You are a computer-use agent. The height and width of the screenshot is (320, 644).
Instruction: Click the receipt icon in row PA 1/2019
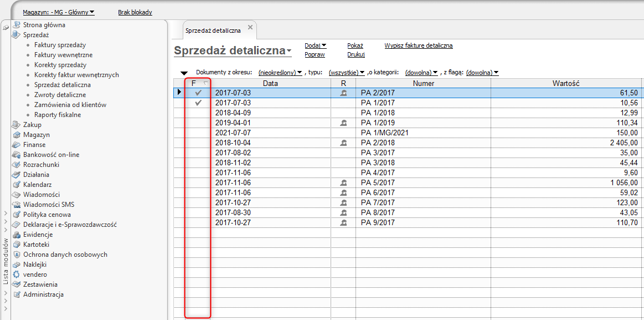click(343, 123)
